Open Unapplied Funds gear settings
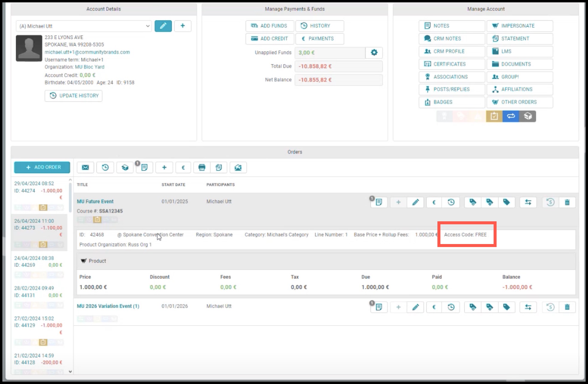Screen dimensions: 588x384 click(374, 53)
